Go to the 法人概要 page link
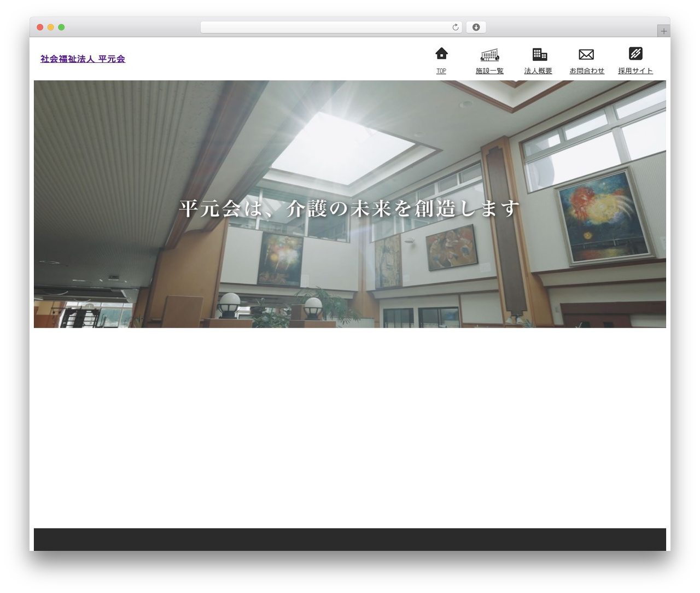Image resolution: width=700 pixels, height=593 pixels. coord(538,71)
